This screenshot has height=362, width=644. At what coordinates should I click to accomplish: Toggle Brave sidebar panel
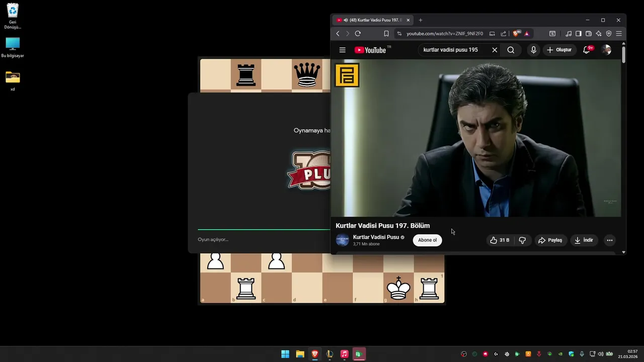(579, 34)
